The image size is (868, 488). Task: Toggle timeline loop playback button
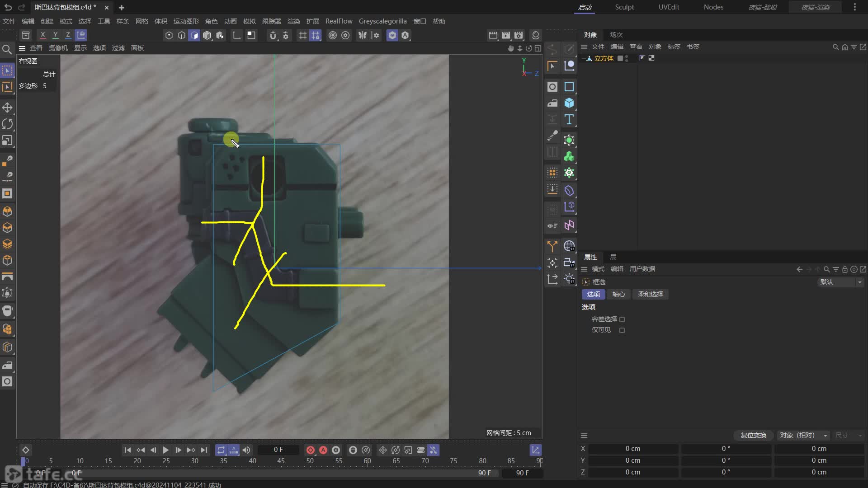(x=221, y=450)
